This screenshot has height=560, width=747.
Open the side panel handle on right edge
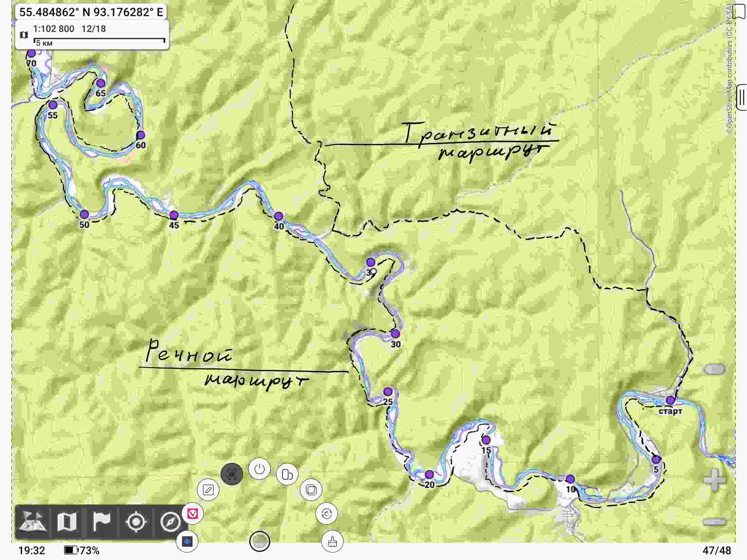pos(742,97)
